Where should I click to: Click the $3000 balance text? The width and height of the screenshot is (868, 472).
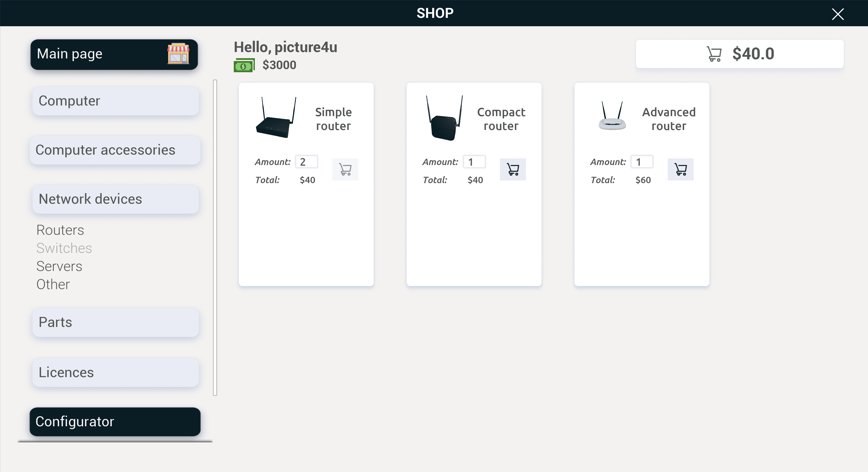[279, 65]
